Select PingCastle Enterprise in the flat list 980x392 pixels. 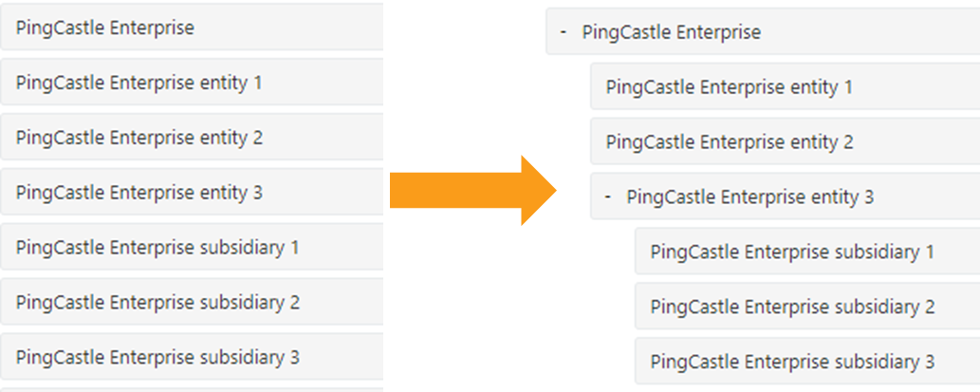point(192,27)
